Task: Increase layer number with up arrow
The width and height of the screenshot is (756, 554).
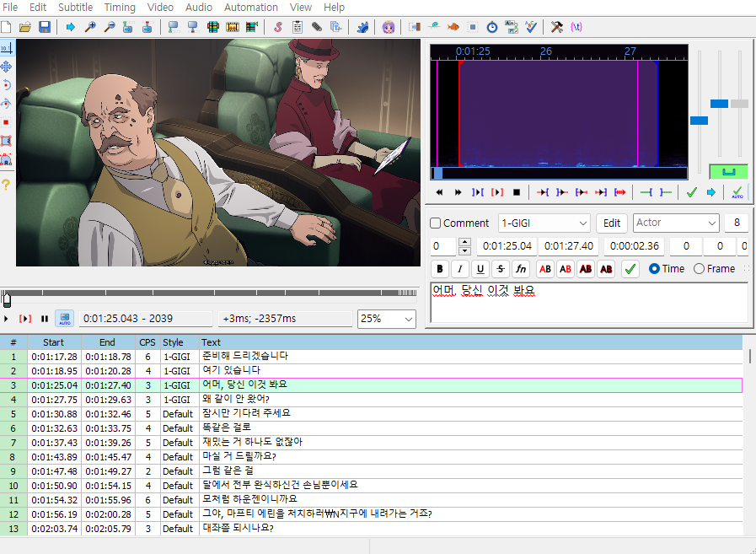Action: [x=464, y=242]
